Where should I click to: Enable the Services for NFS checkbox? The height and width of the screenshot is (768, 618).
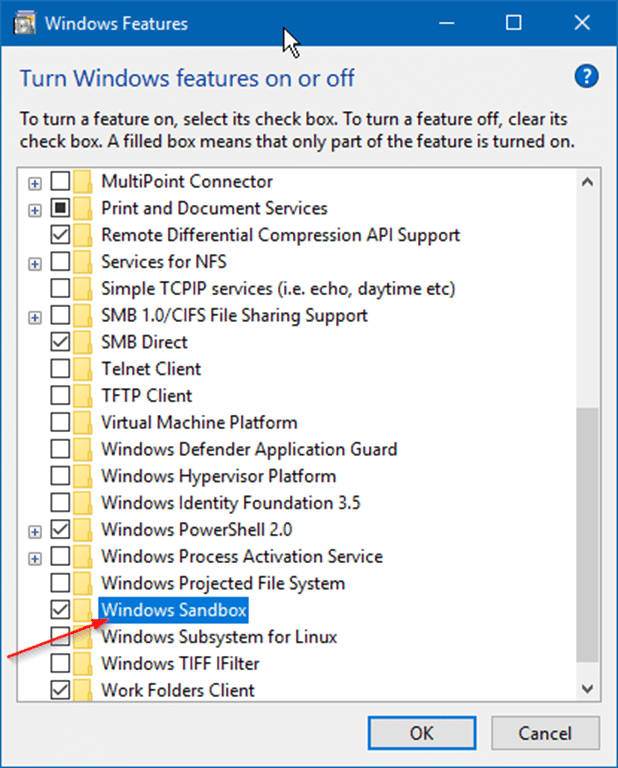pyautogui.click(x=60, y=262)
